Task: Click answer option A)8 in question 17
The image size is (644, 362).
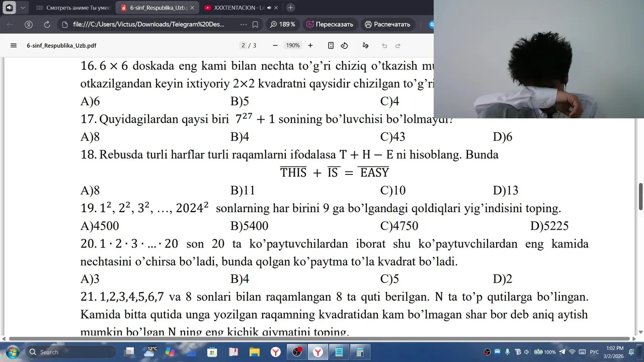Action: (x=90, y=137)
